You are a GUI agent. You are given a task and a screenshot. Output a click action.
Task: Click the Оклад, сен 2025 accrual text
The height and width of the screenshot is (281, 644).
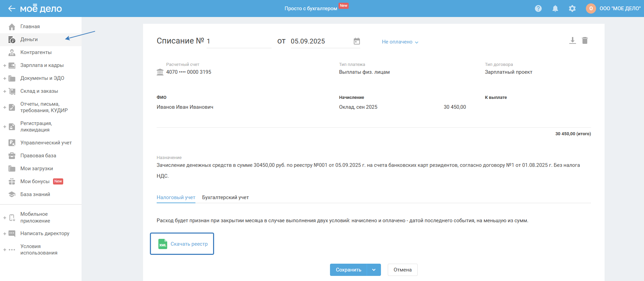(x=358, y=107)
